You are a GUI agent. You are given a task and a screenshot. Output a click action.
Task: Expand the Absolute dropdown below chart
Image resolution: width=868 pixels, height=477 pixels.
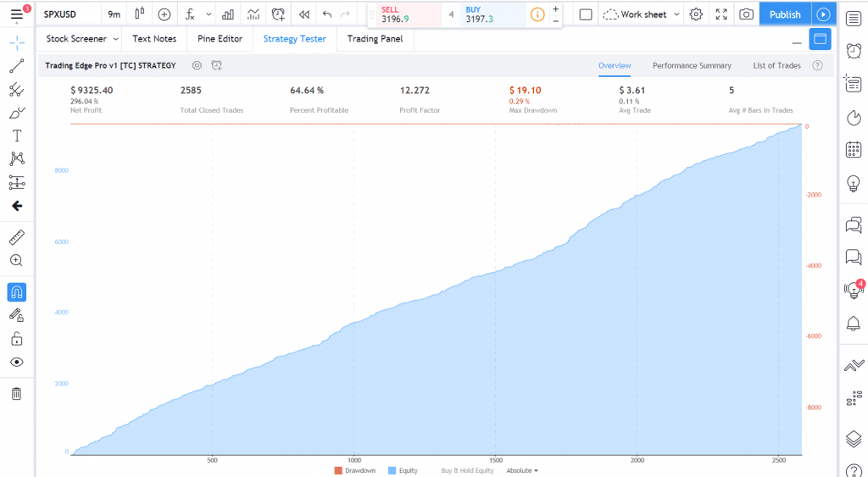pos(522,470)
